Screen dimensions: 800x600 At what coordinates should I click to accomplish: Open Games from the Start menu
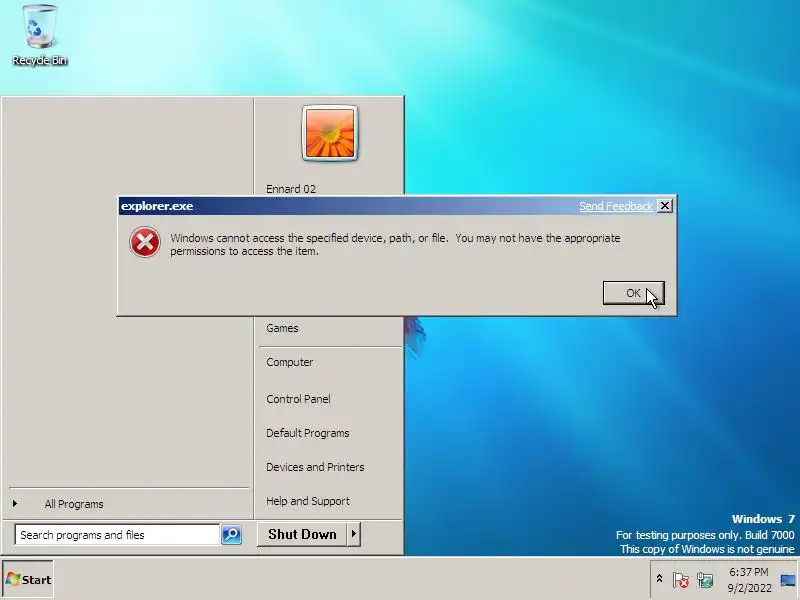tap(282, 328)
